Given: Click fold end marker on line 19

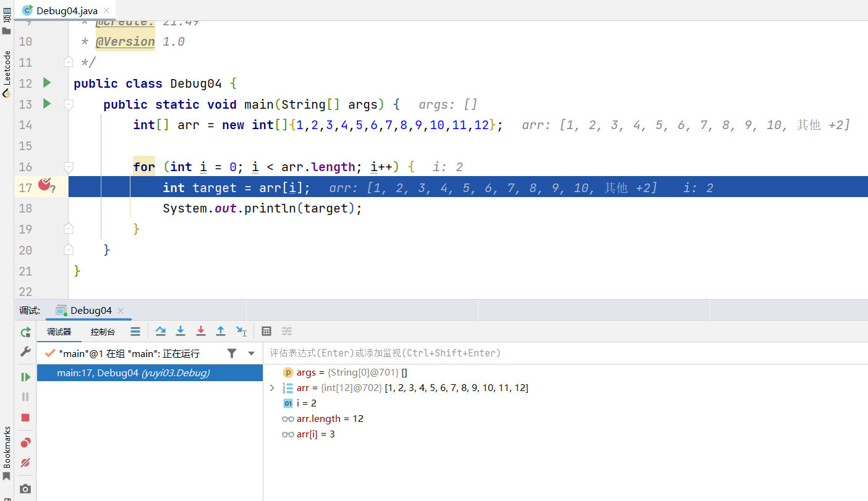Looking at the screenshot, I should pos(69,229).
